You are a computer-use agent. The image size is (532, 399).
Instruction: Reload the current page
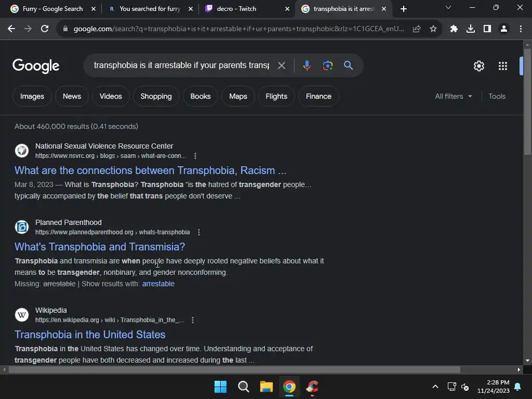(x=45, y=29)
